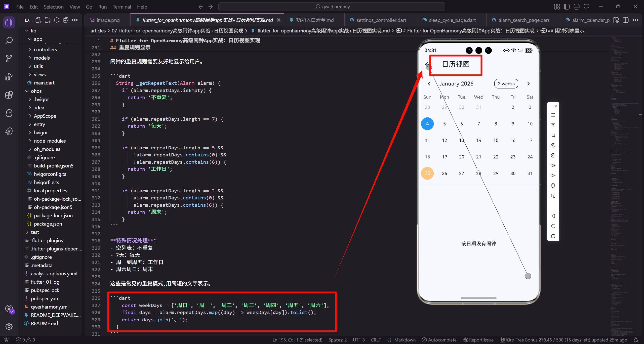Expand the controllers folder
Screen dimensions: 644x344
(45, 50)
